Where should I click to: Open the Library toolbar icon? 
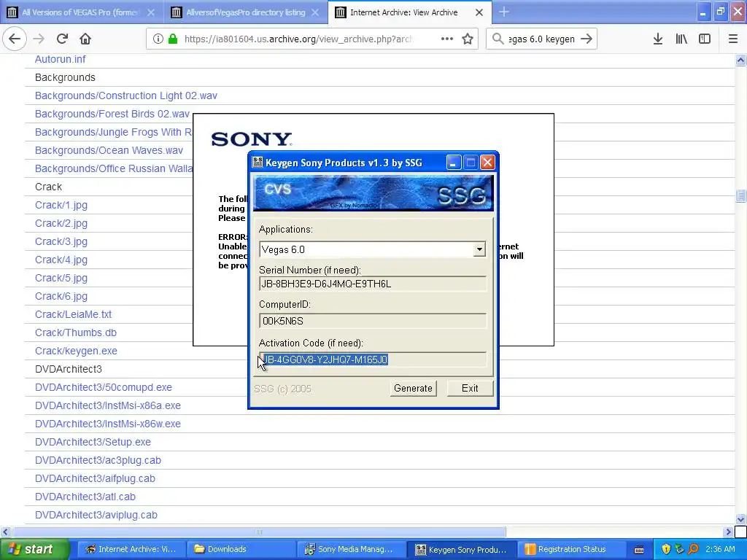pyautogui.click(x=681, y=39)
